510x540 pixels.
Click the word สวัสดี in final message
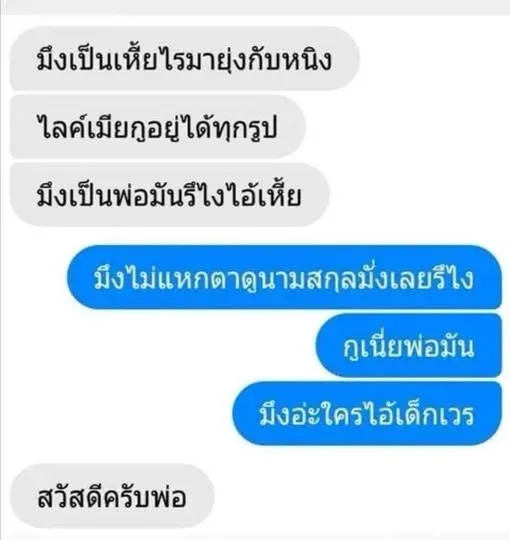pyautogui.click(x=70, y=496)
